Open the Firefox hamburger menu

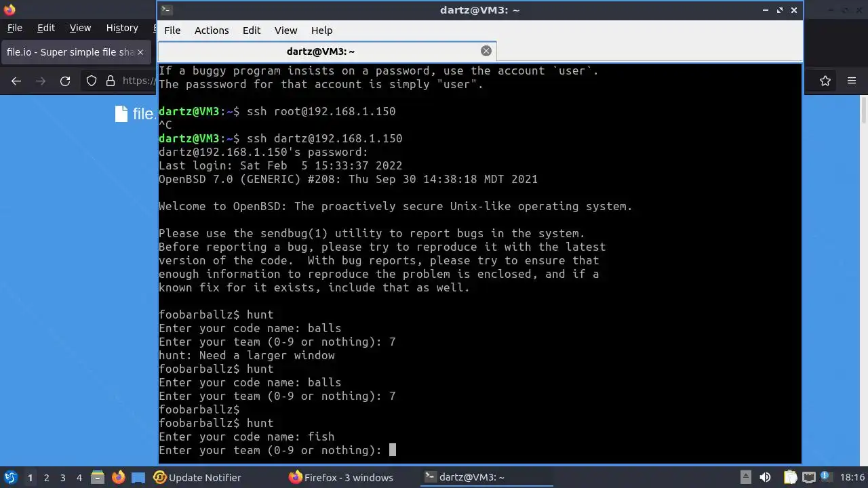(852, 81)
